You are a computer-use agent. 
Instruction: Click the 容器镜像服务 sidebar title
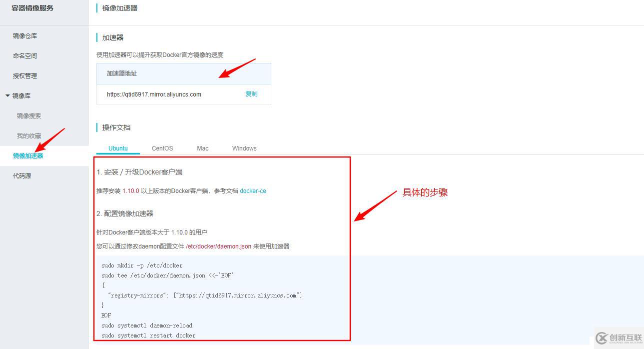pyautogui.click(x=32, y=8)
